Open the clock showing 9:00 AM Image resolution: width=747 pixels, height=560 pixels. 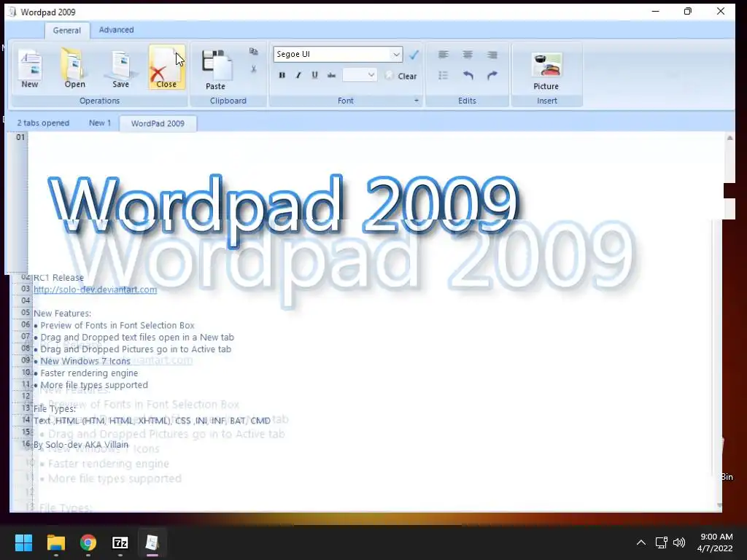pyautogui.click(x=715, y=542)
